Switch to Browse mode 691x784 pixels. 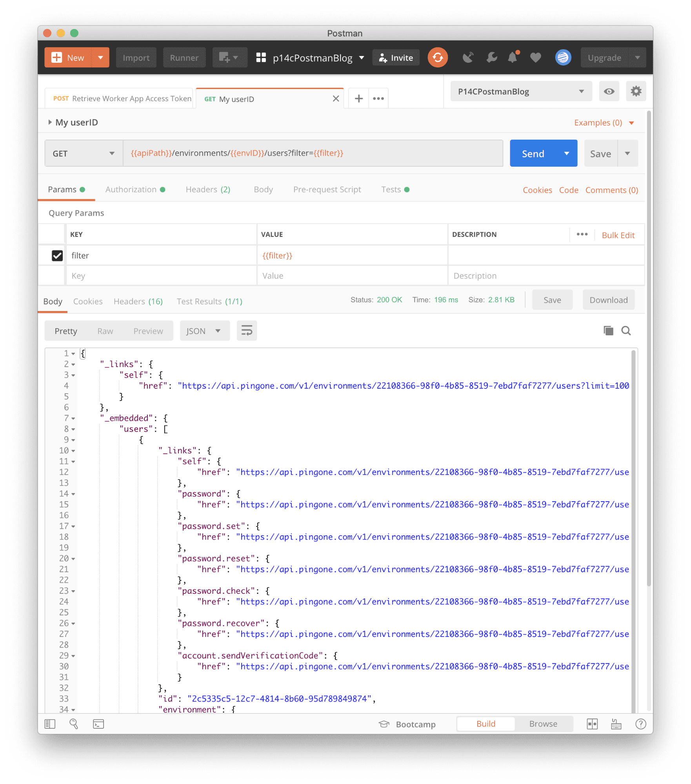point(543,724)
